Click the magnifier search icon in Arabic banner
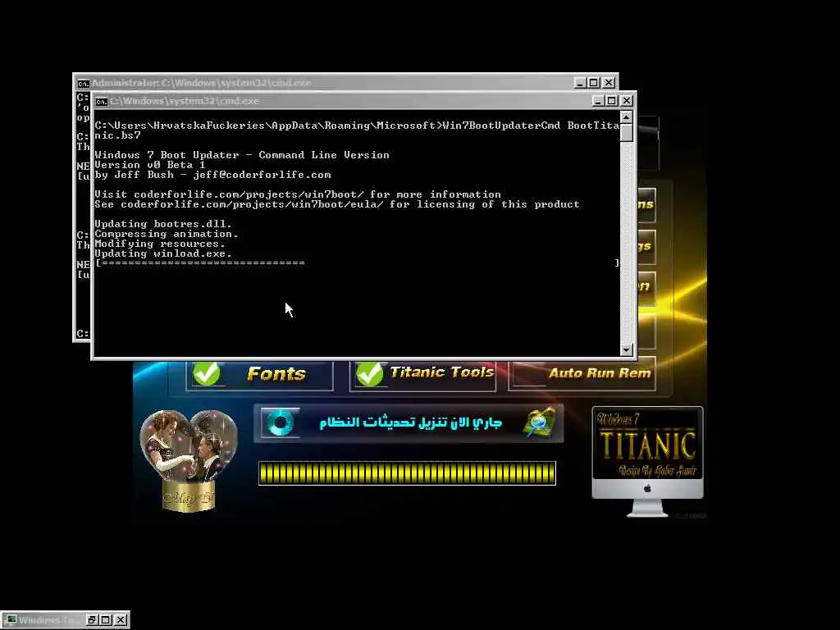 click(x=540, y=422)
